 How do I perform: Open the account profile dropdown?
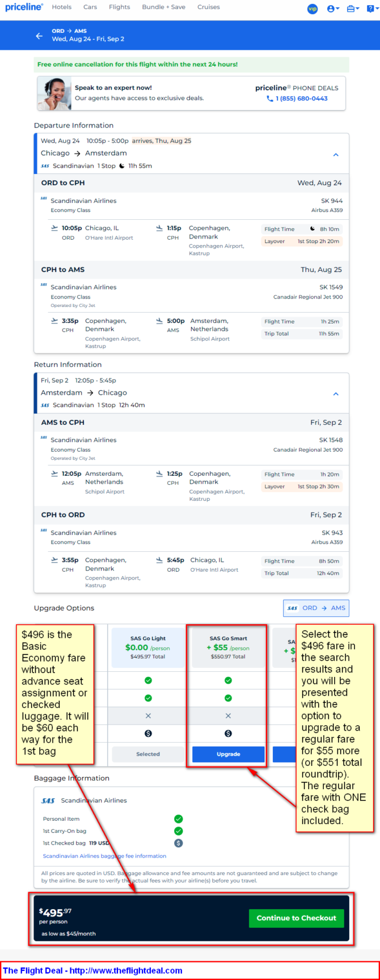tap(333, 8)
